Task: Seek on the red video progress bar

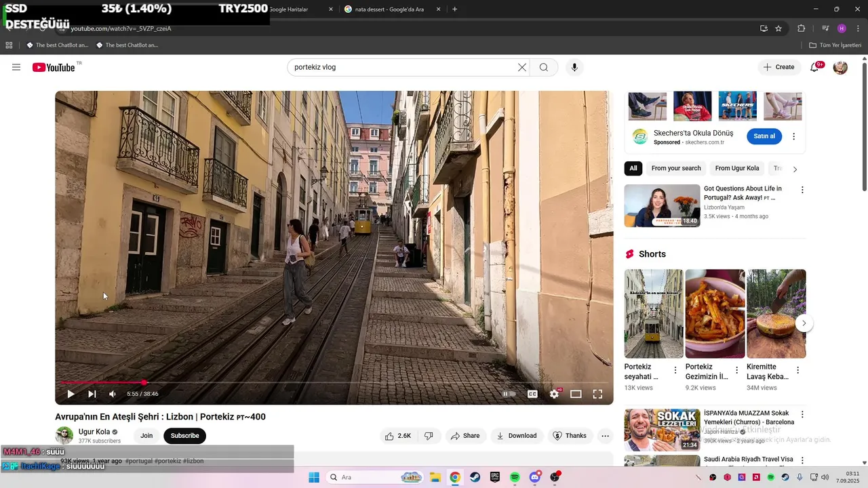Action: tap(334, 383)
